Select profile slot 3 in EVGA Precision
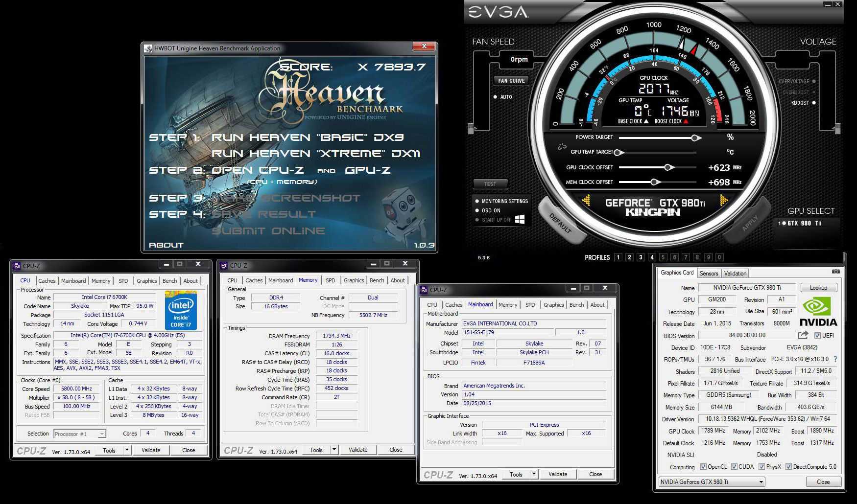This screenshot has width=857, height=504. pos(641,257)
